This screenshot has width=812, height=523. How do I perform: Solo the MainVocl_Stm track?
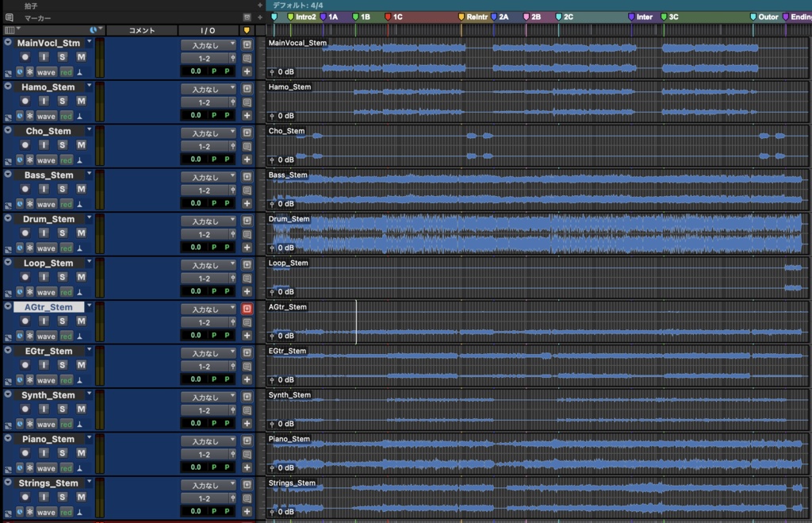[62, 57]
